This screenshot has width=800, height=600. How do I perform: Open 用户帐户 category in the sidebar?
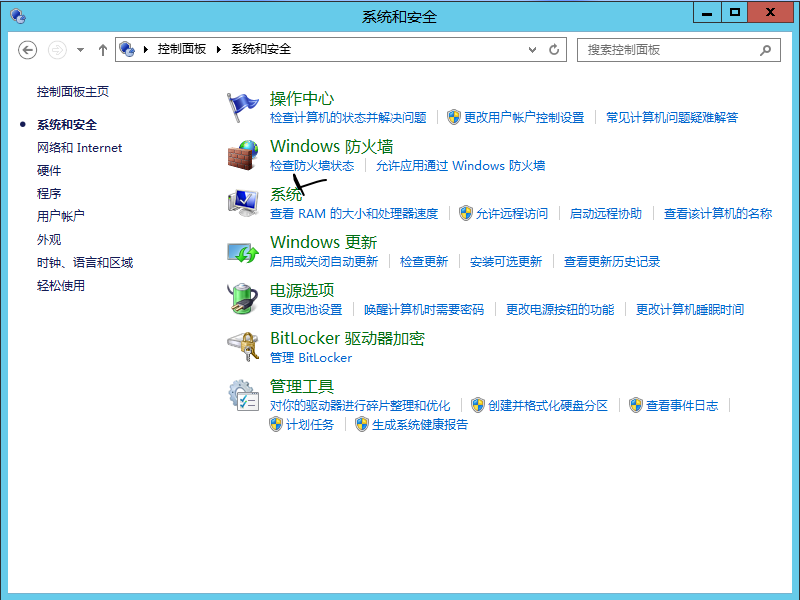[61, 216]
